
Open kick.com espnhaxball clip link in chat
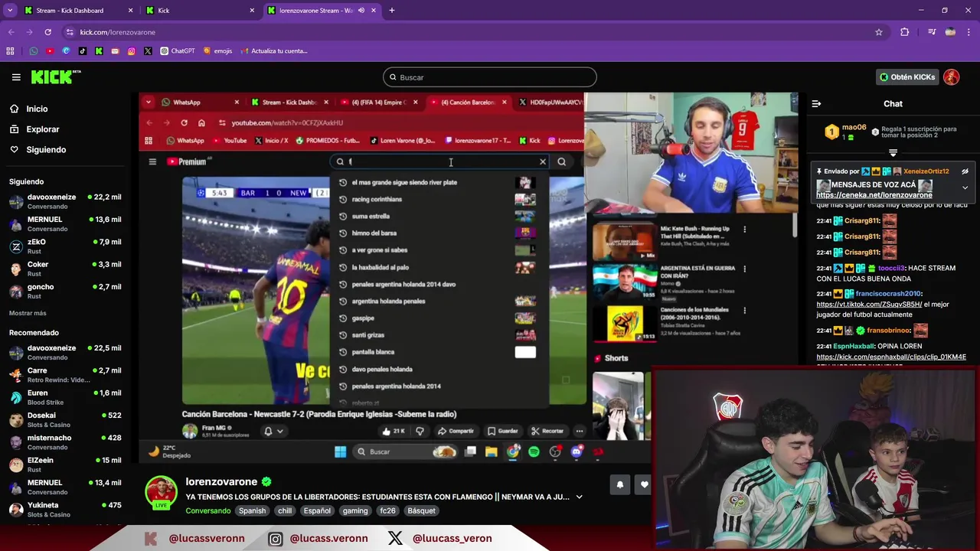[891, 357]
